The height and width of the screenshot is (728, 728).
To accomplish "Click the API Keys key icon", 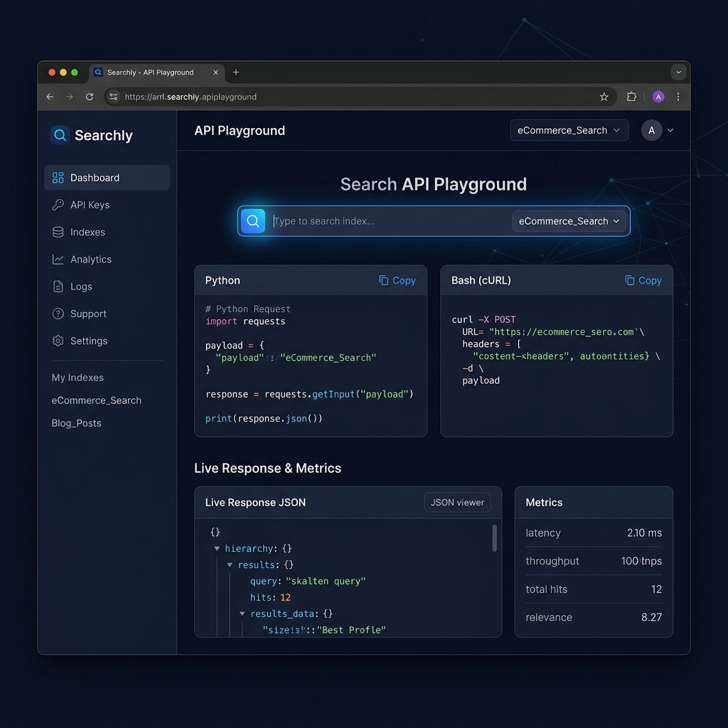I will coord(58,205).
